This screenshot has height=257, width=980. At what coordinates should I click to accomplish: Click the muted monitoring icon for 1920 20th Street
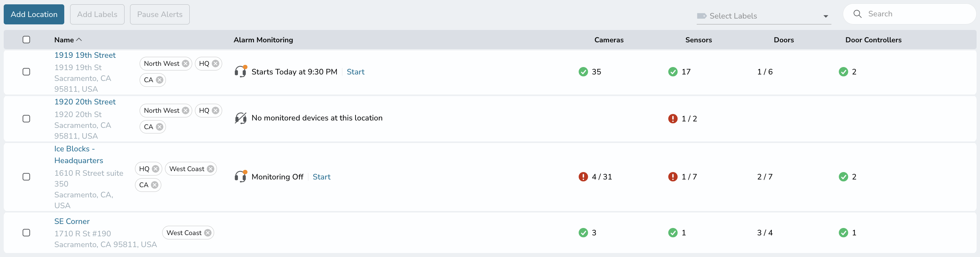tap(240, 118)
